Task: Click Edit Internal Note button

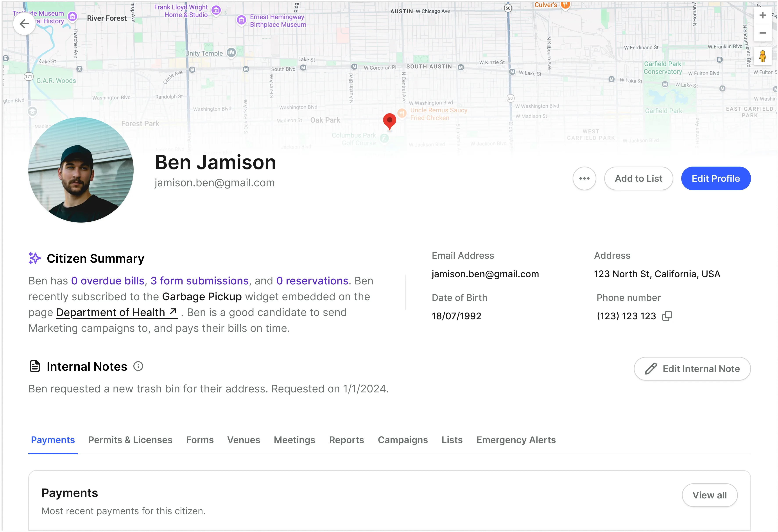Action: 692,369
